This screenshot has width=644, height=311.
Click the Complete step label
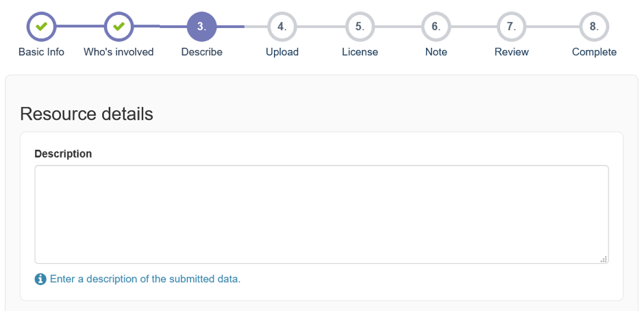[x=594, y=52]
